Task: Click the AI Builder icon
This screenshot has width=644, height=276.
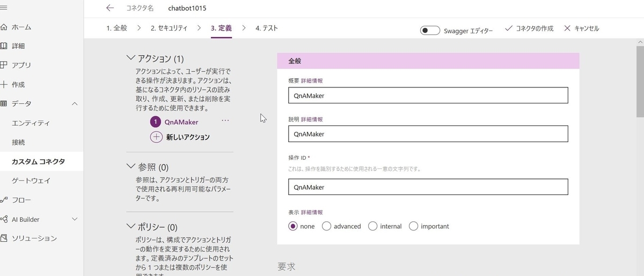Action: (3, 219)
